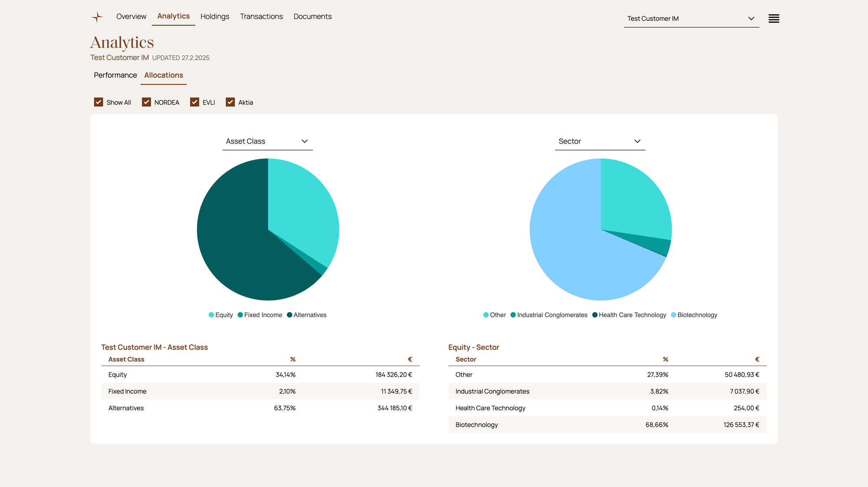Navigate to the Documents page

pyautogui.click(x=312, y=16)
